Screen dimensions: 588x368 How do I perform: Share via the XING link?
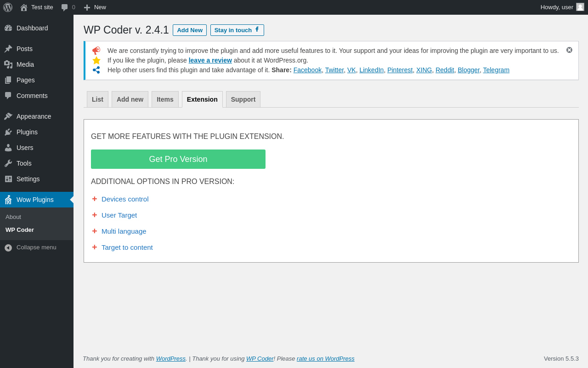pyautogui.click(x=424, y=70)
